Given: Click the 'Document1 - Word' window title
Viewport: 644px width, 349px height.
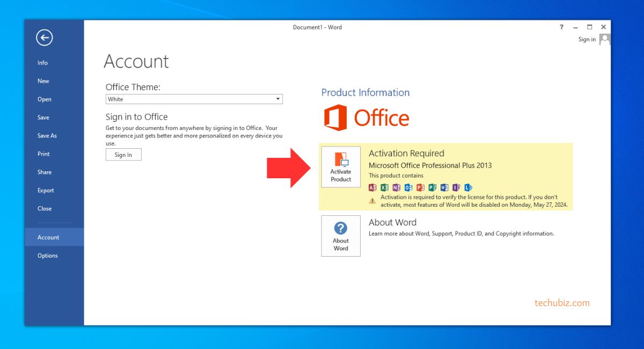Looking at the screenshot, I should 317,27.
